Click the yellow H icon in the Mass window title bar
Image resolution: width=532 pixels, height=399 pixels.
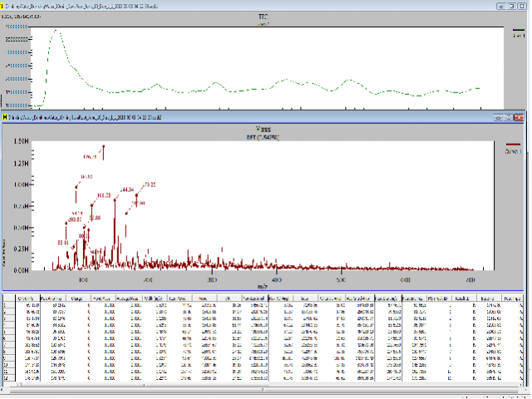coord(5,117)
